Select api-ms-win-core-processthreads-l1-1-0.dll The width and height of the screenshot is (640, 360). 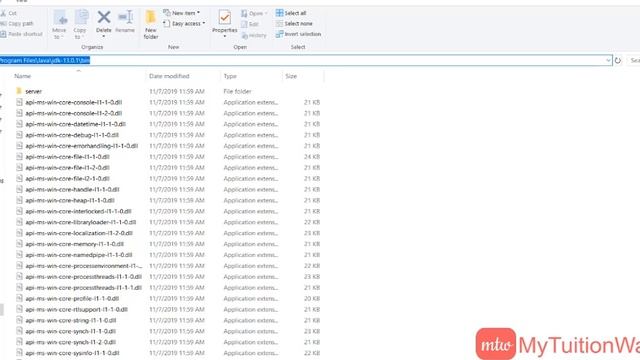tap(84, 277)
